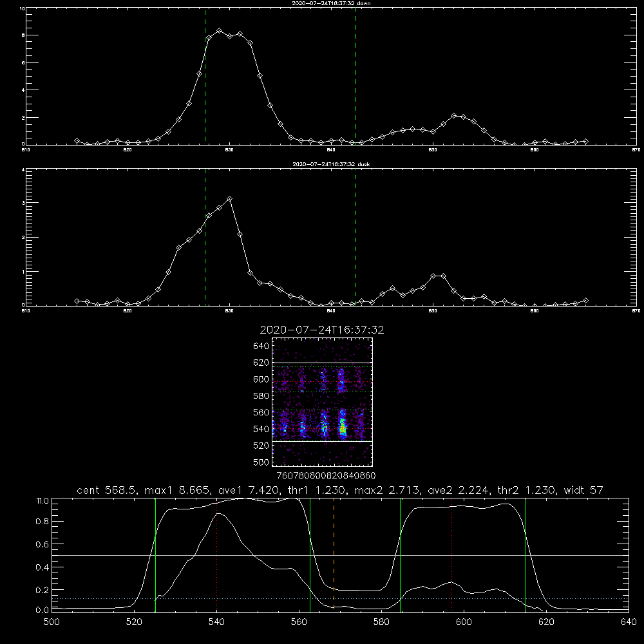
Task: Click the left green dashed line in dawn plot
Action: coord(205,76)
